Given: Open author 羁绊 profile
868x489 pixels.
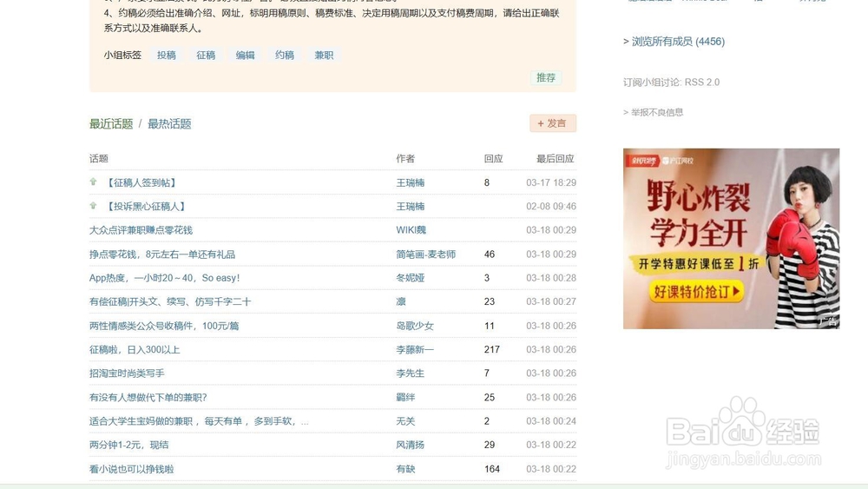Looking at the screenshot, I should [x=405, y=397].
